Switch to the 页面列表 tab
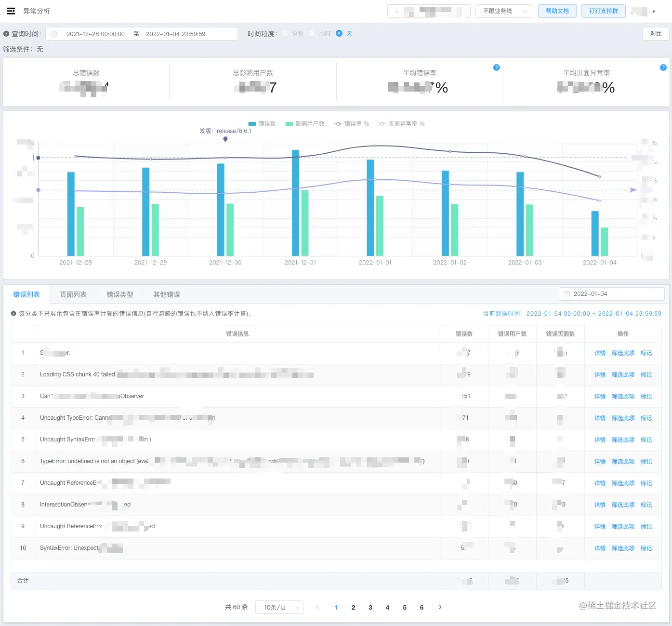This screenshot has height=626, width=672. pos(73,294)
